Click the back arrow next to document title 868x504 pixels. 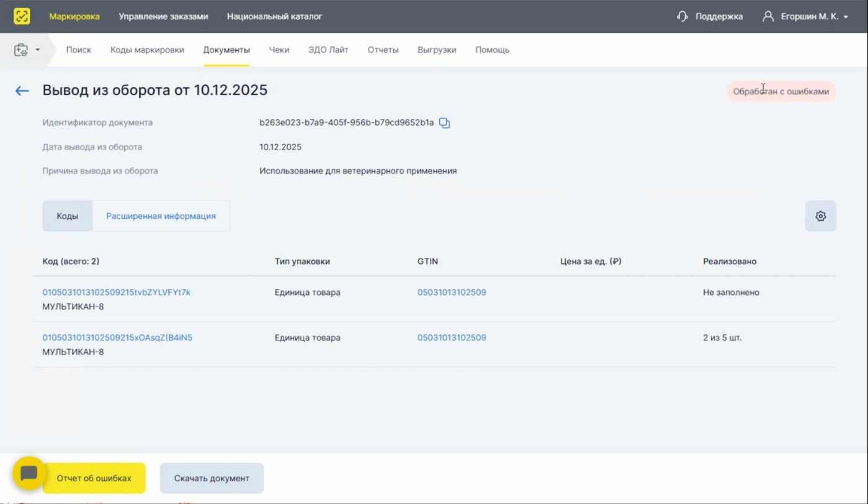point(22,91)
